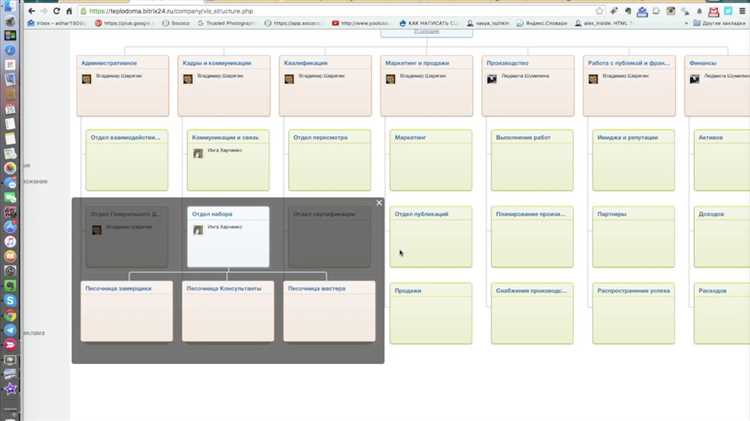Screen dimensions: 750x421
Task: Select the dimmed Отдел сертификации card
Action: tap(330, 237)
